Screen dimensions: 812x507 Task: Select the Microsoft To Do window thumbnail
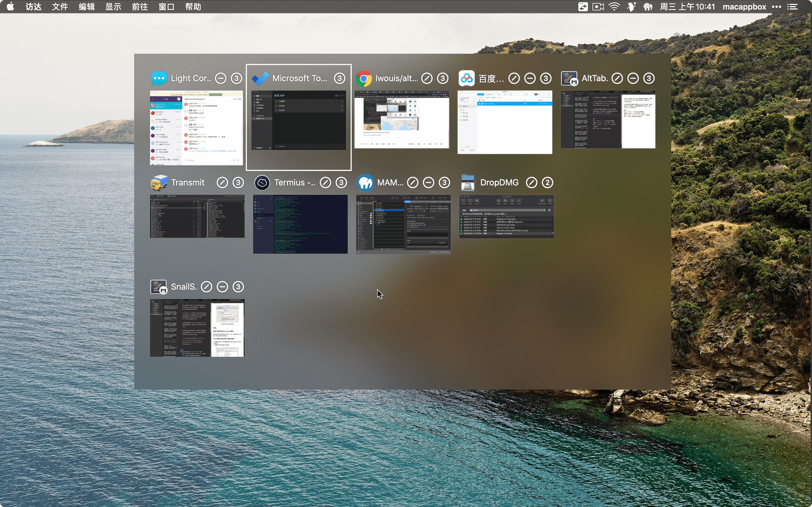299,120
